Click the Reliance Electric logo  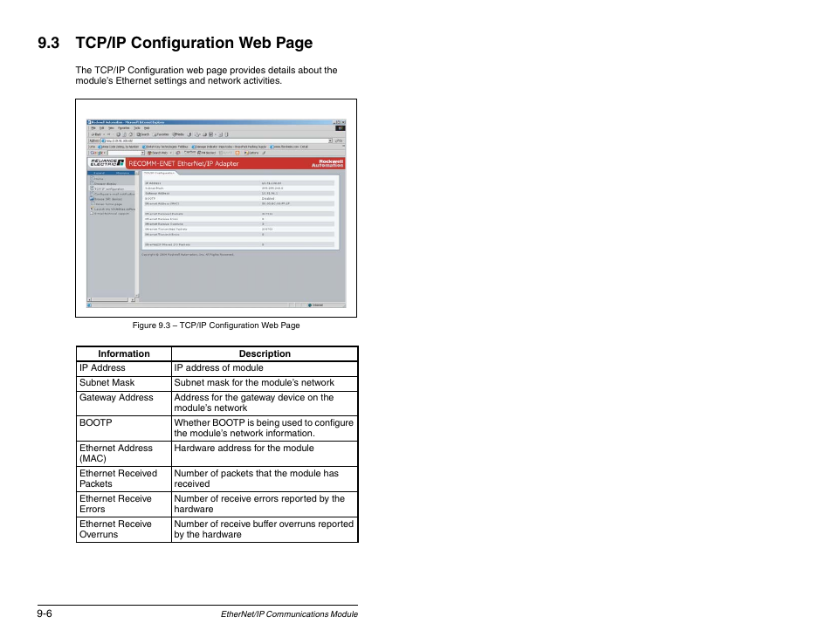107,163
